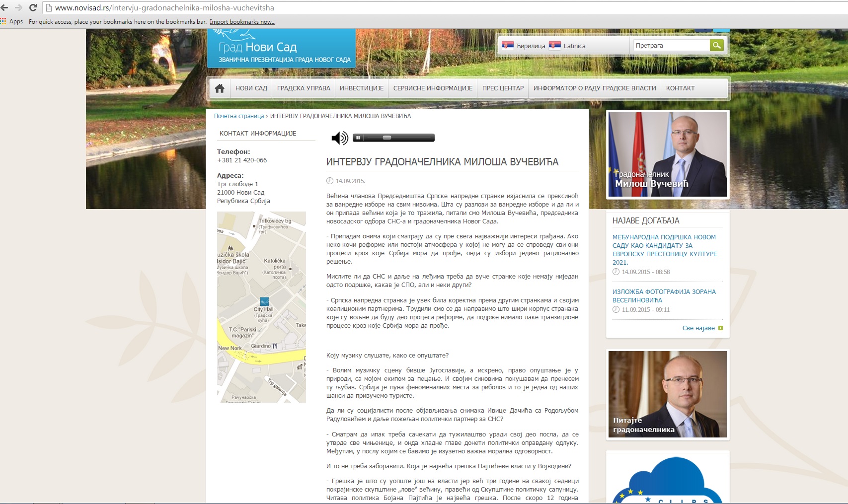Click the home icon in navigation bar
Screen dimensions: 848x504
click(220, 88)
